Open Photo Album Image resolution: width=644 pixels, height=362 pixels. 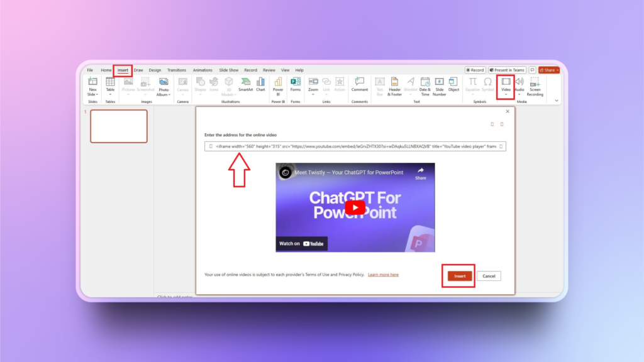tap(164, 87)
